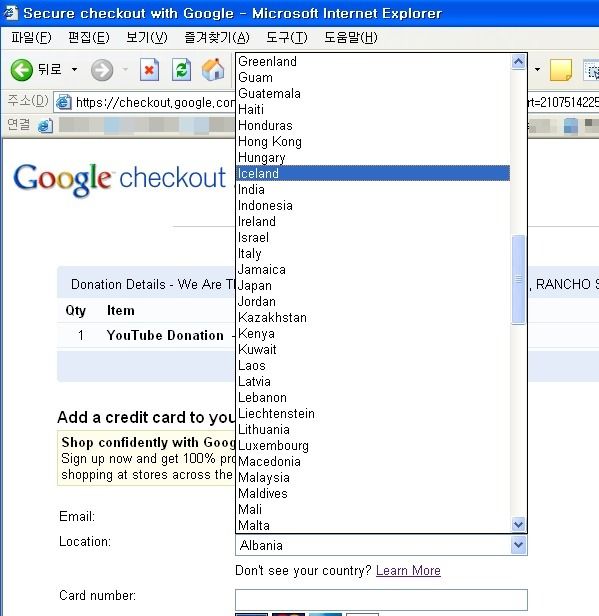Select Lithuania from country list
Screen dimensions: 599x616
pyautogui.click(x=373, y=429)
